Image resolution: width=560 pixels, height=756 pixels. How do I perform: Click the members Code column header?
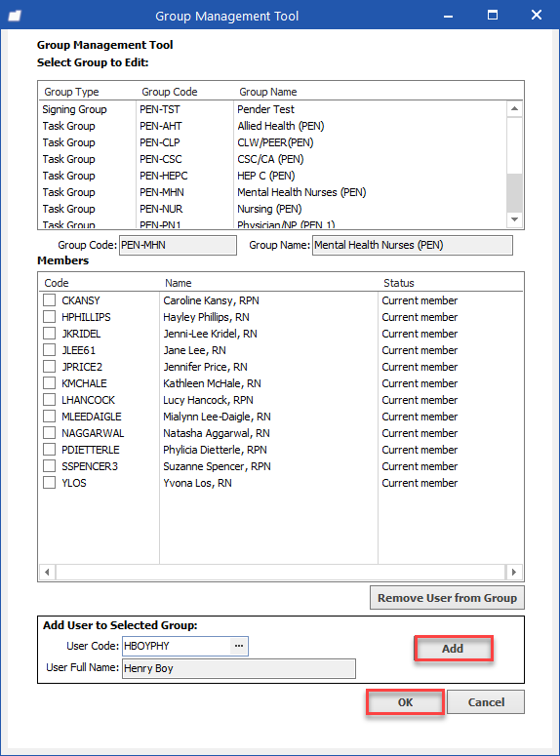57,283
